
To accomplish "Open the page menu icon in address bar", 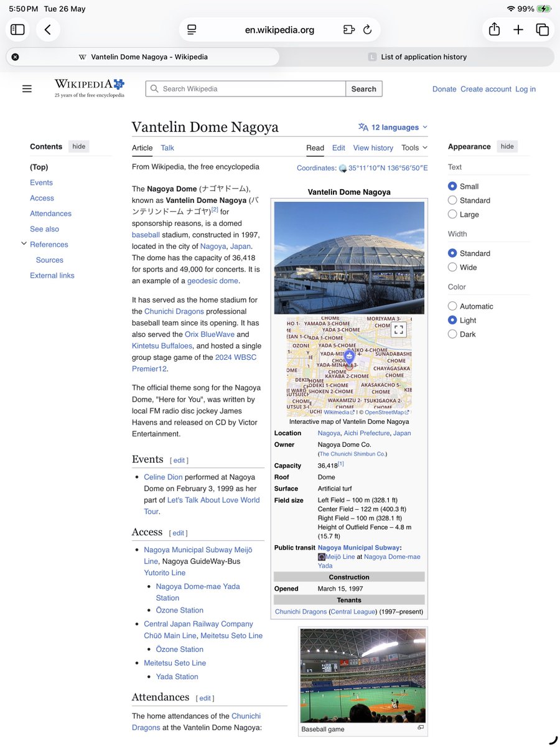I will (x=192, y=30).
